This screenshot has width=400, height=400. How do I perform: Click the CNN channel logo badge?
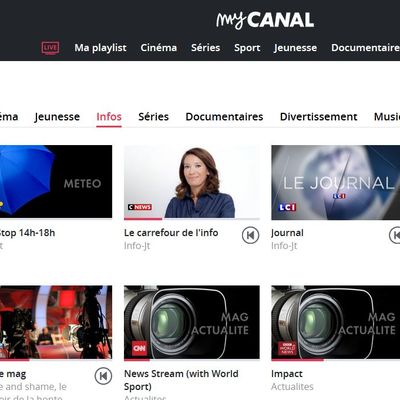click(139, 349)
